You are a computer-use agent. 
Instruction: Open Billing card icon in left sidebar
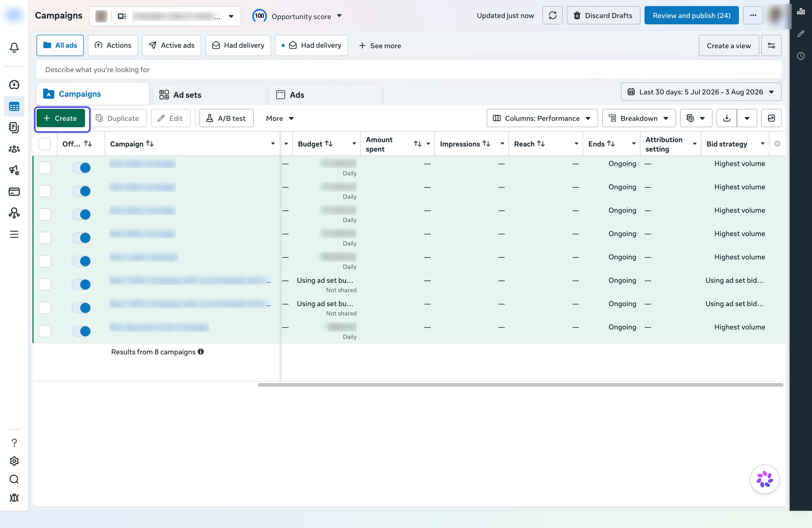click(14, 191)
